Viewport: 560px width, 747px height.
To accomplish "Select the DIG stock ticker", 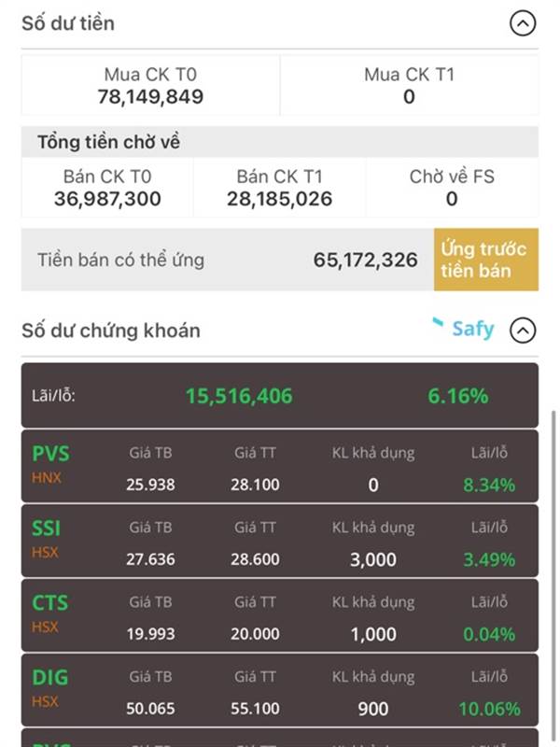I will click(x=50, y=678).
